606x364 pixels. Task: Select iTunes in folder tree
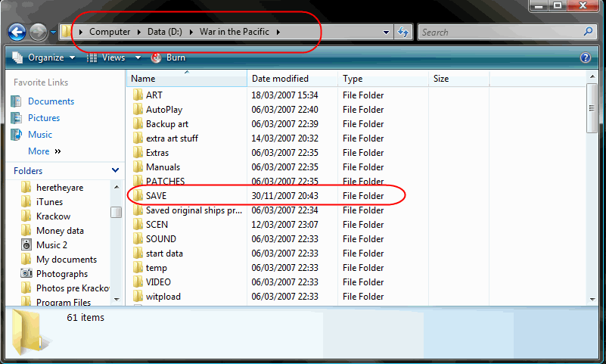[49, 202]
